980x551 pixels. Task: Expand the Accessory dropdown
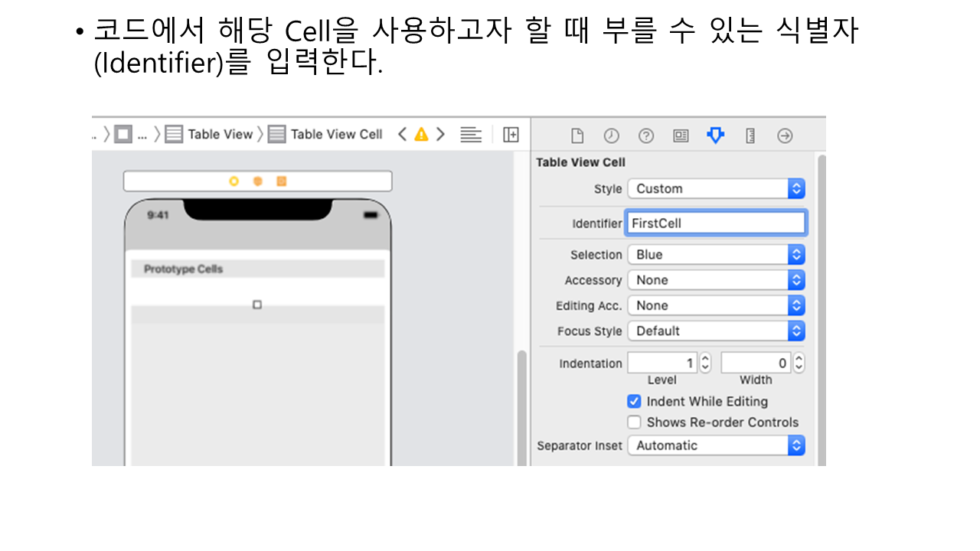click(716, 280)
